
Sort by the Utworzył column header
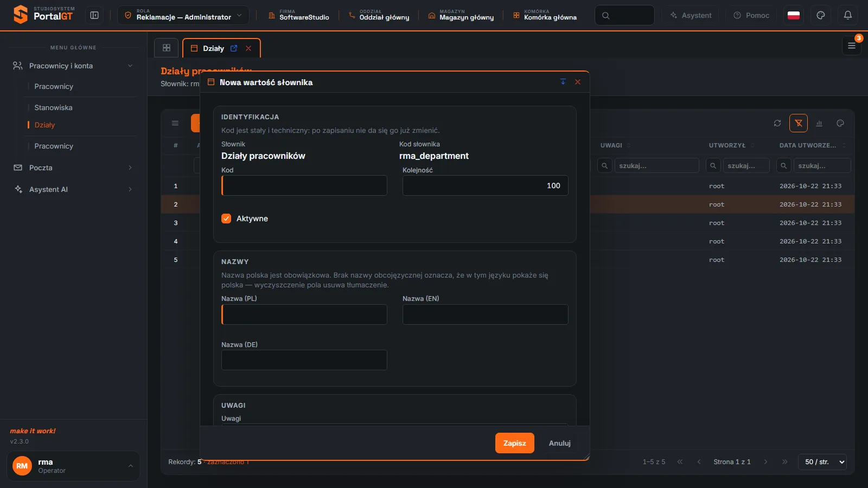(x=727, y=145)
